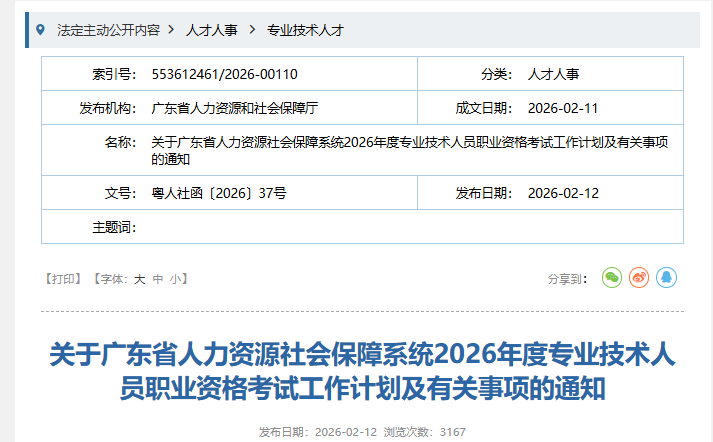
Task: Select the issuer 广东省人力资源和社会保障厅
Action: tap(234, 107)
